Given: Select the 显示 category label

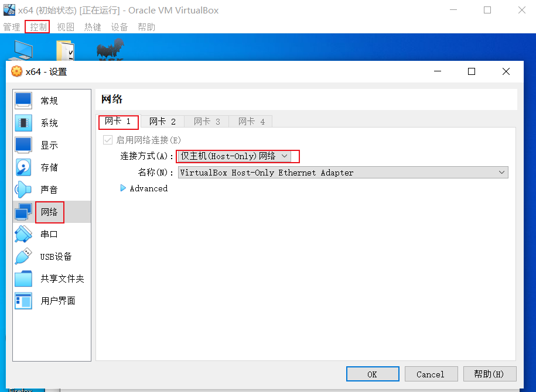Looking at the screenshot, I should 49,145.
